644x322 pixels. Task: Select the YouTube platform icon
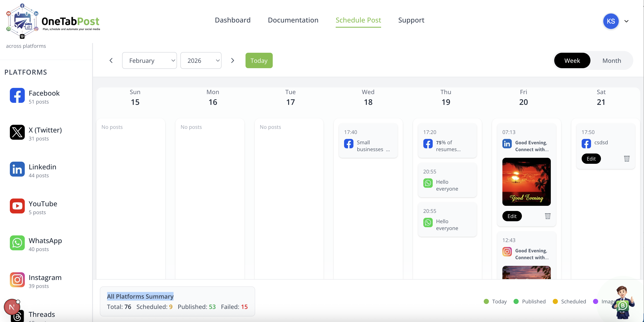pyautogui.click(x=17, y=206)
